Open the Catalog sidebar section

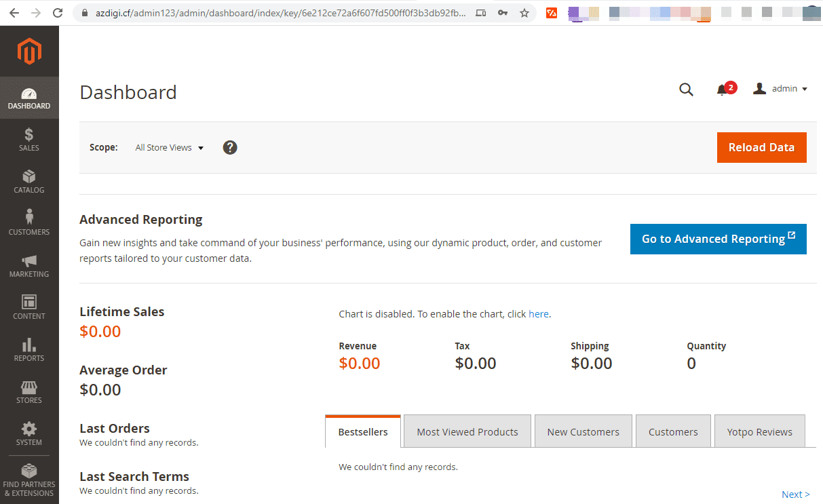pos(29,182)
